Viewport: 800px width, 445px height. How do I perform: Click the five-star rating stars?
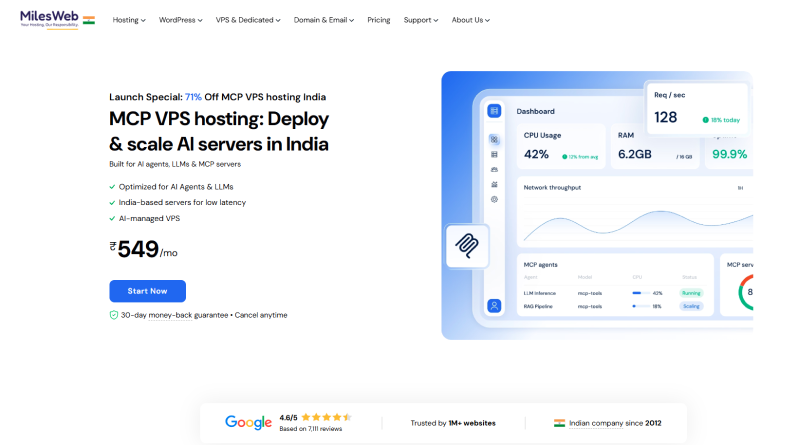327,417
